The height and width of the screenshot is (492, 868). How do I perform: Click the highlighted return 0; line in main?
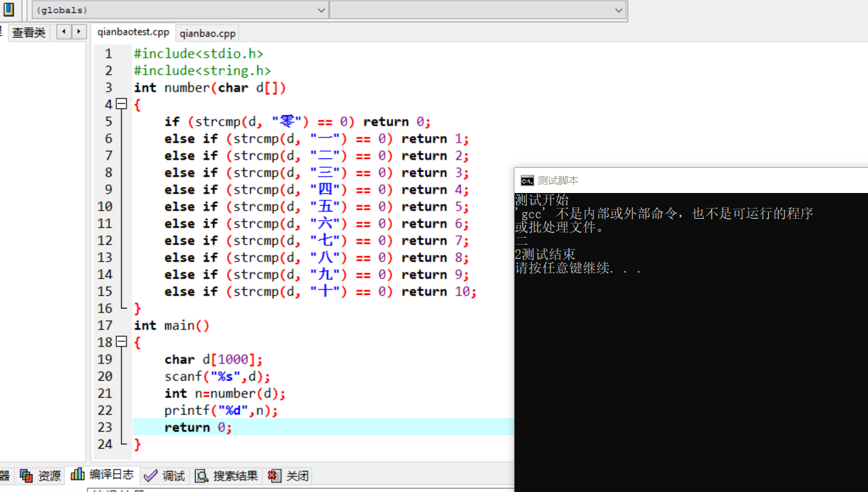[x=198, y=427]
